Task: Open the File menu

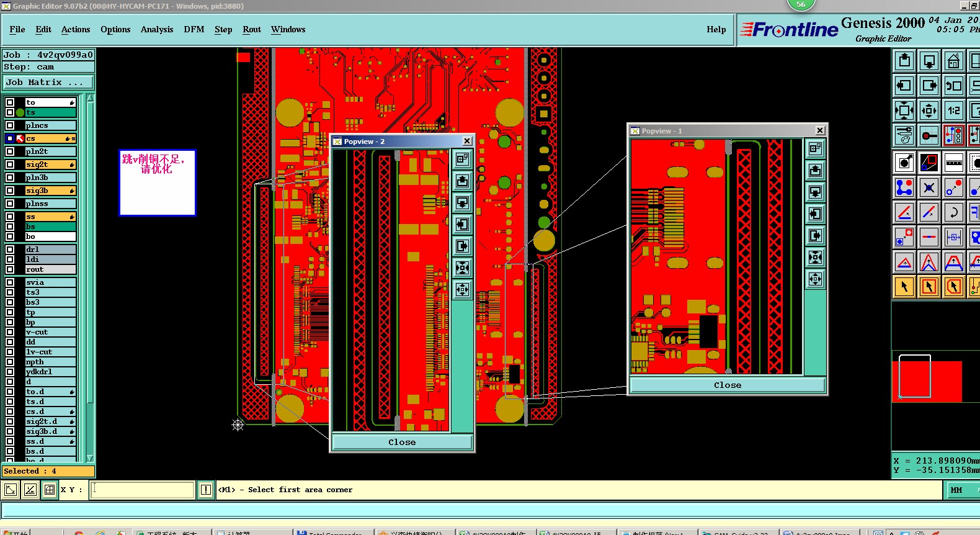Action: pos(17,29)
